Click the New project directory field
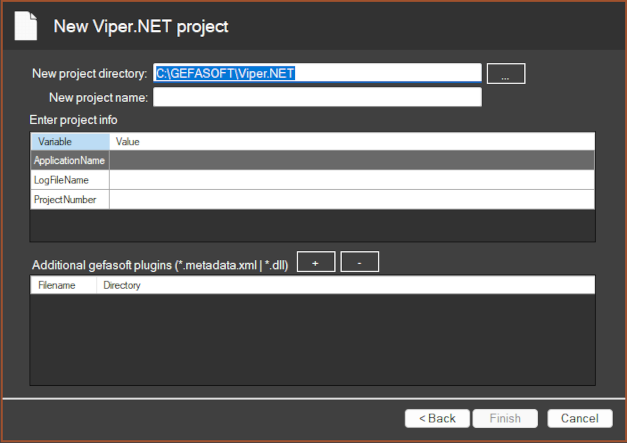 [317, 73]
